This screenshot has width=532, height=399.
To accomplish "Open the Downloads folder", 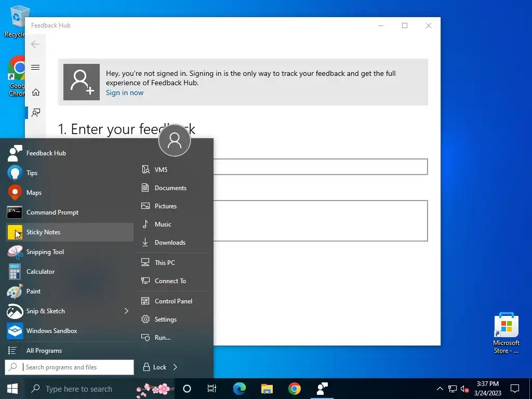I will point(175,242).
